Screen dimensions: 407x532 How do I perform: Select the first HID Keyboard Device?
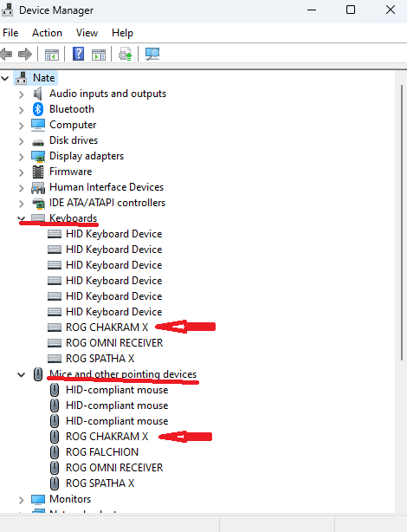tap(114, 234)
